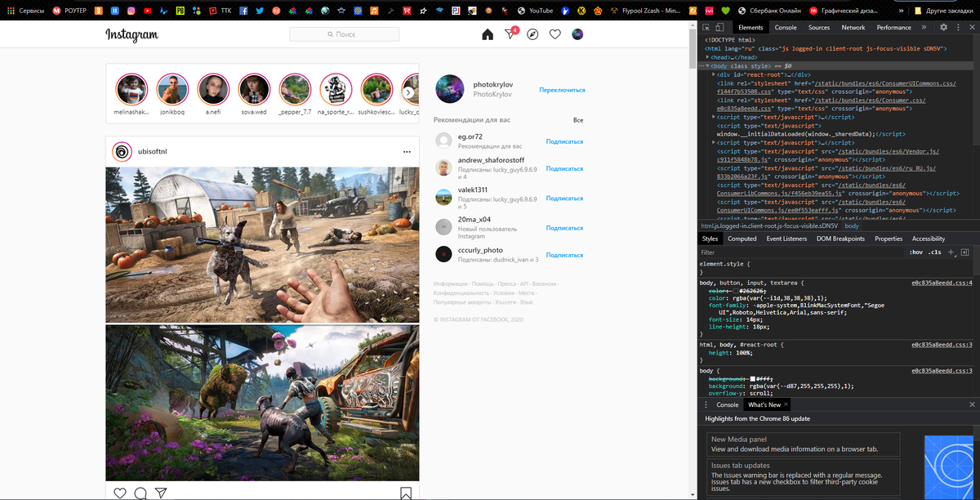Open profile avatar in Instagram navbar
Image resolution: width=980 pixels, height=500 pixels.
coord(577,34)
